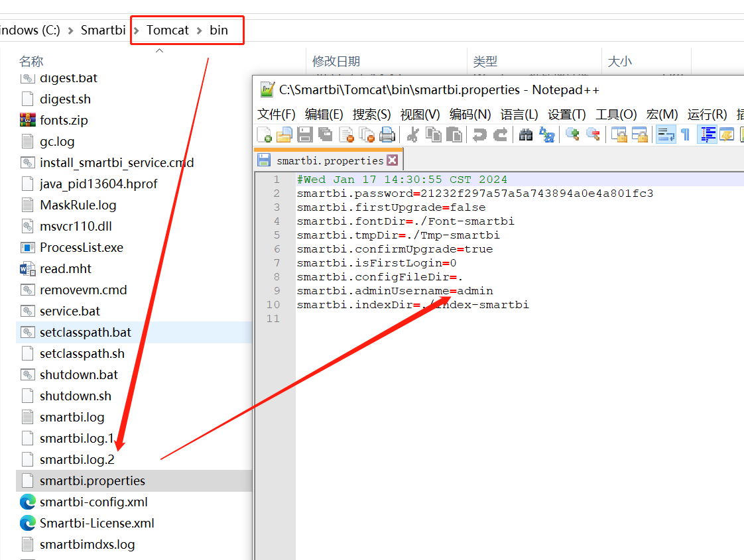Sort by 类型 column header
The width and height of the screenshot is (744, 560).
(485, 61)
